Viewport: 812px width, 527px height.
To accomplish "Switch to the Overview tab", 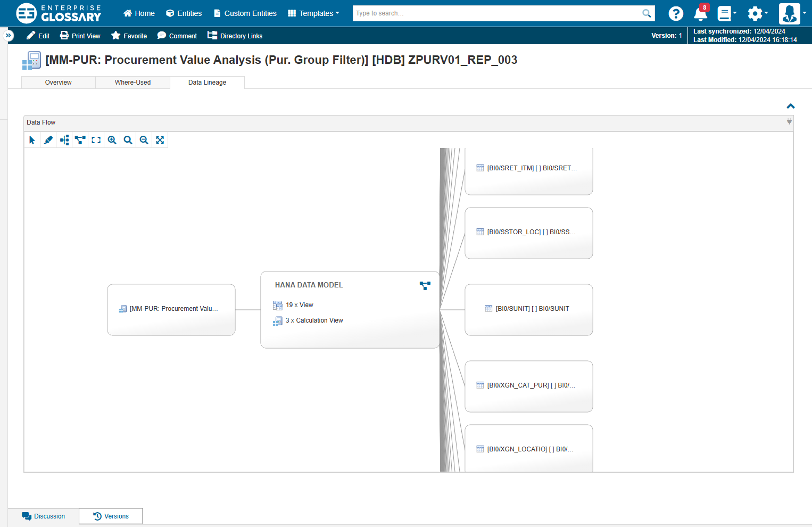I will (x=59, y=83).
